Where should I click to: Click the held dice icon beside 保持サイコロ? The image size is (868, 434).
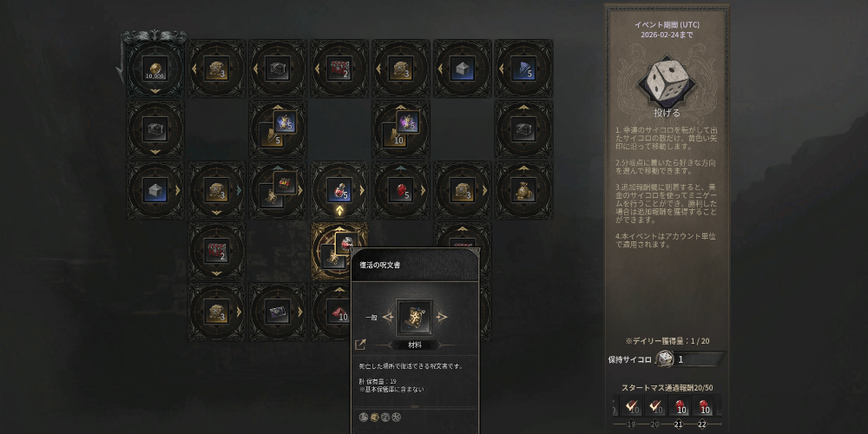coord(666,358)
